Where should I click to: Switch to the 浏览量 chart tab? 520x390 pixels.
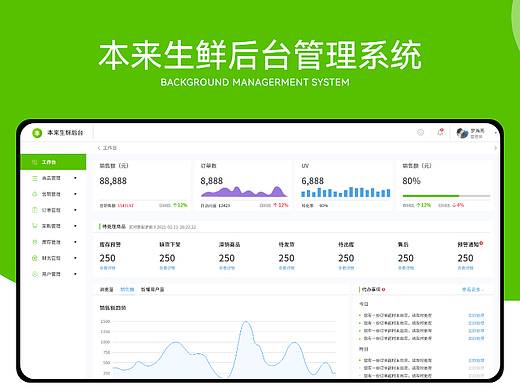(107, 289)
